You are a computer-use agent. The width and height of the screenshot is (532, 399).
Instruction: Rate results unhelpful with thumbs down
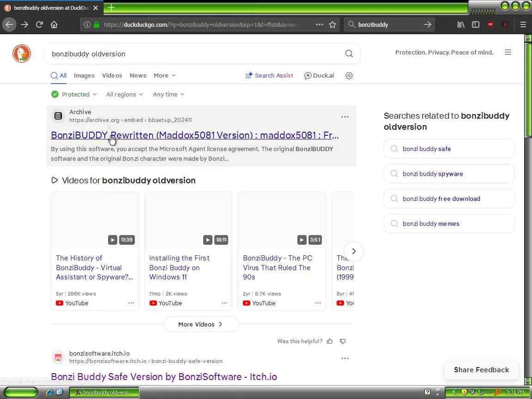pyautogui.click(x=343, y=341)
